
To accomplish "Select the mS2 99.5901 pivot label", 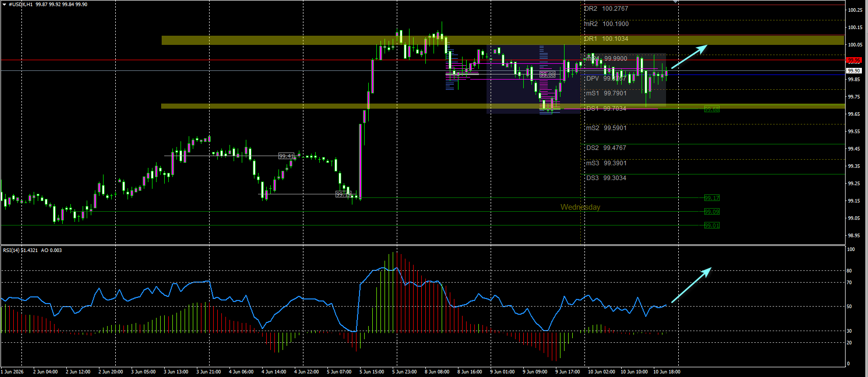I will coord(606,128).
